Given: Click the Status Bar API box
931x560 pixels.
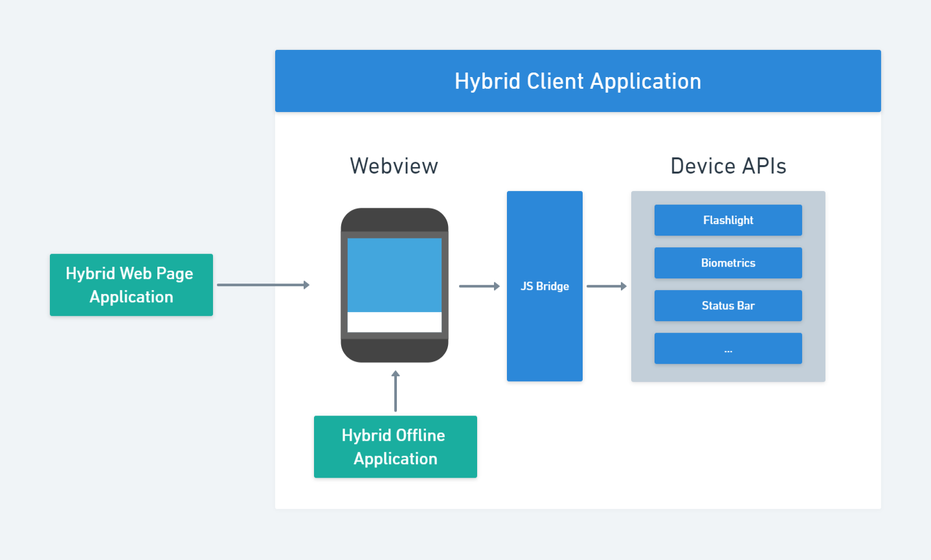Looking at the screenshot, I should [728, 306].
